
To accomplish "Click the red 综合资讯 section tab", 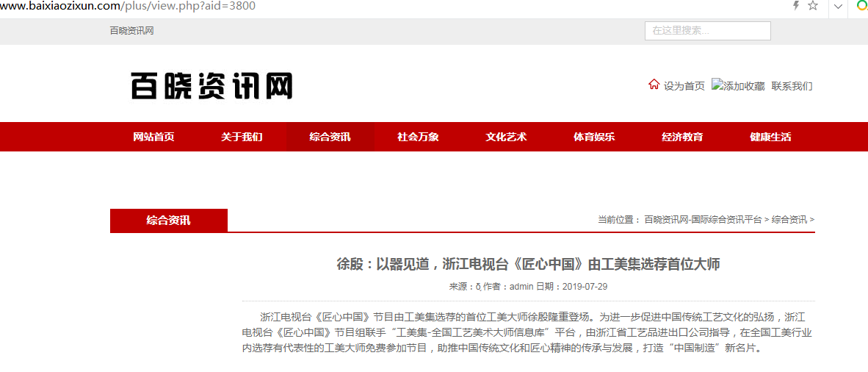I will click(169, 220).
